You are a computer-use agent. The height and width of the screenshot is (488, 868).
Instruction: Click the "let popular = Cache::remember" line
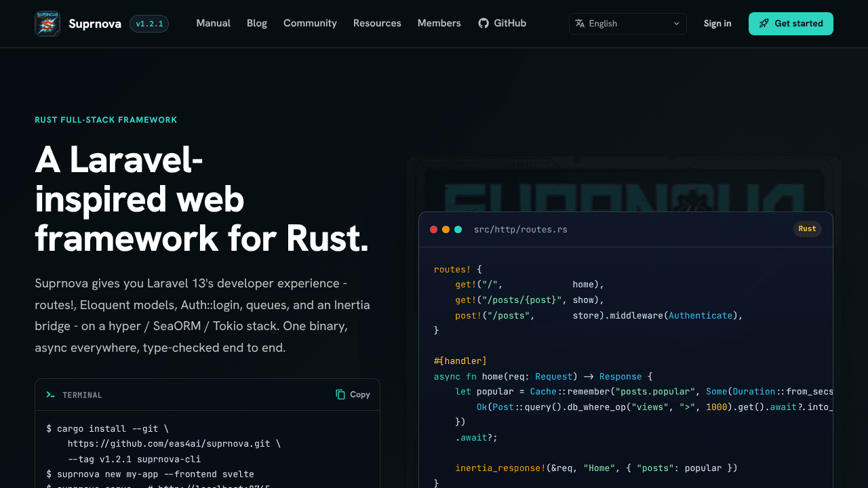(x=644, y=391)
